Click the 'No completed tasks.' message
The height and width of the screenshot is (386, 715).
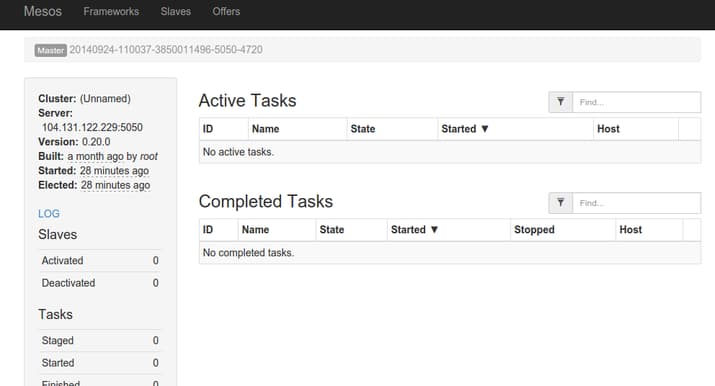[x=249, y=253]
